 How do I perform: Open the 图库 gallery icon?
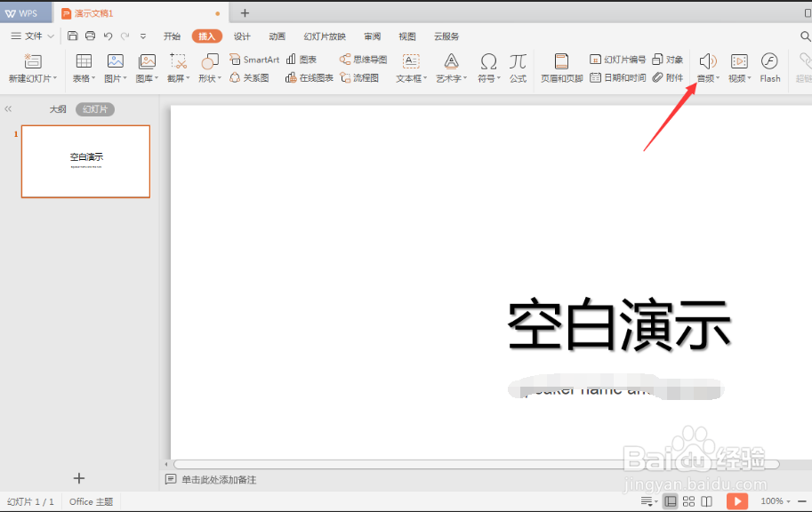click(147, 61)
